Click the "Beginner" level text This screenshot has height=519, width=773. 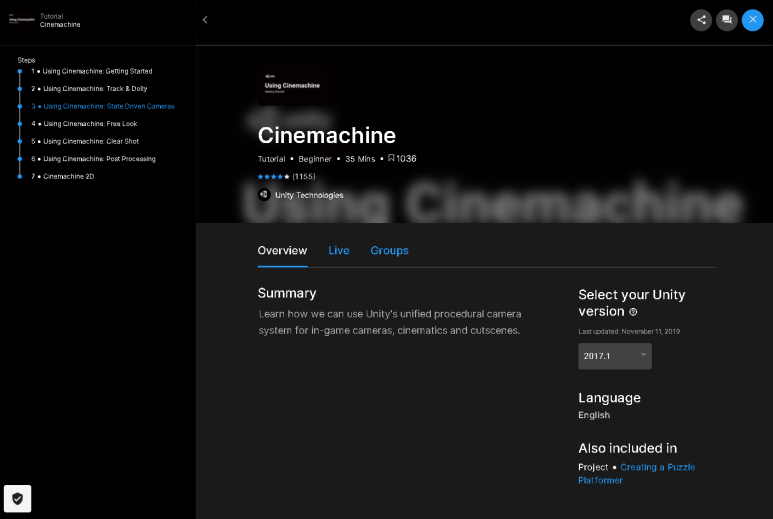[315, 159]
